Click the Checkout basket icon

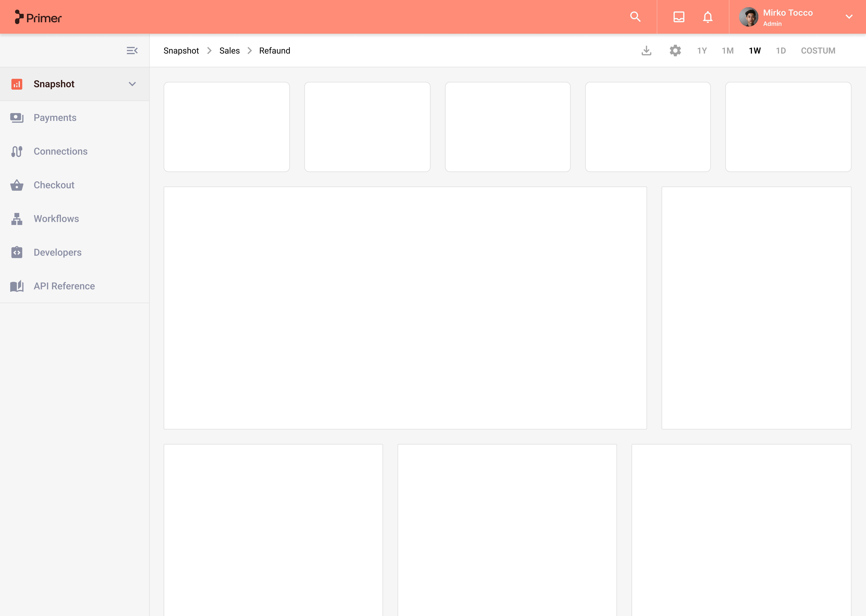pos(17,185)
